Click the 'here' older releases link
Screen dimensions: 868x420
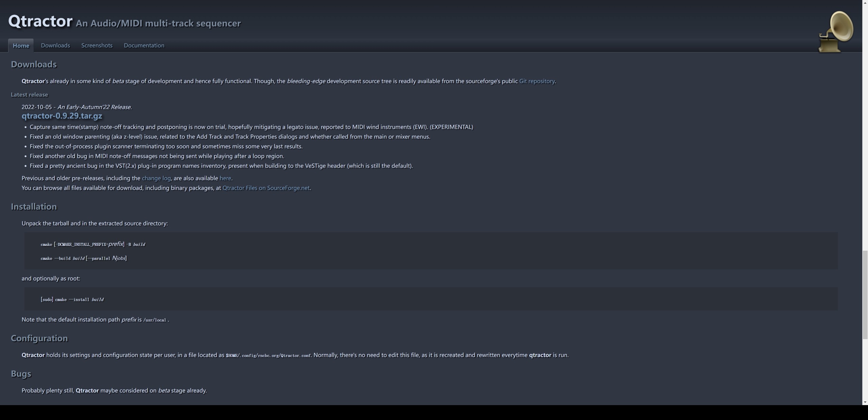(x=225, y=178)
